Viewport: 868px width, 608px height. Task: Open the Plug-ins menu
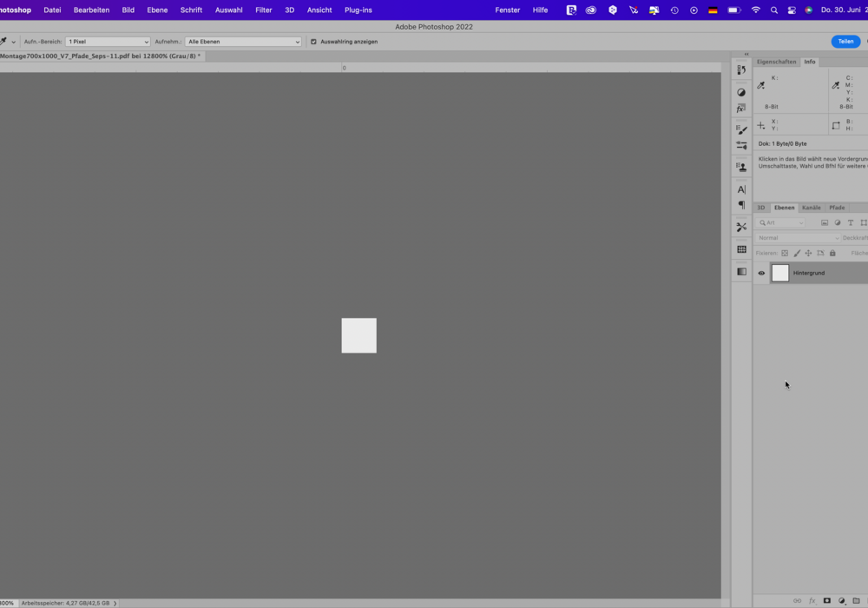click(x=358, y=10)
